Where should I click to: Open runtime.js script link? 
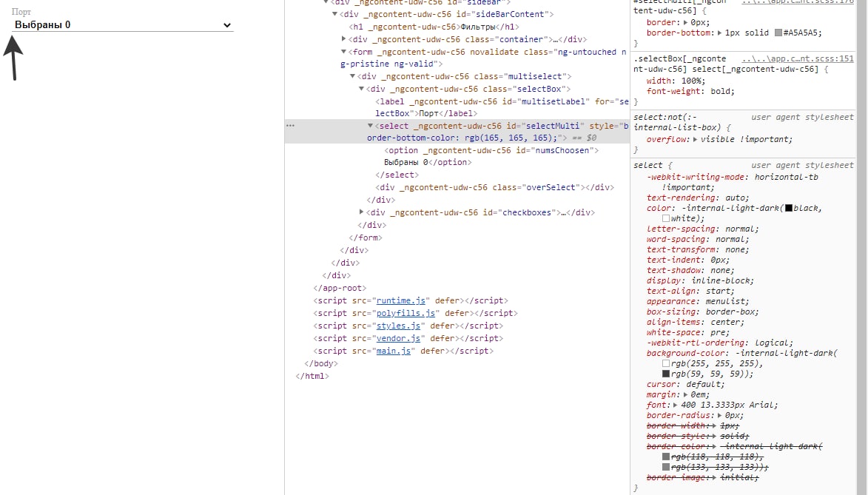pos(401,300)
